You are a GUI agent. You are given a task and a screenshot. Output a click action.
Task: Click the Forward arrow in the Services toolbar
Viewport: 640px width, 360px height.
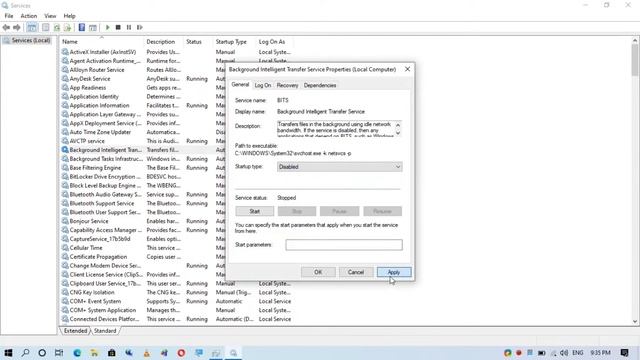[17, 27]
